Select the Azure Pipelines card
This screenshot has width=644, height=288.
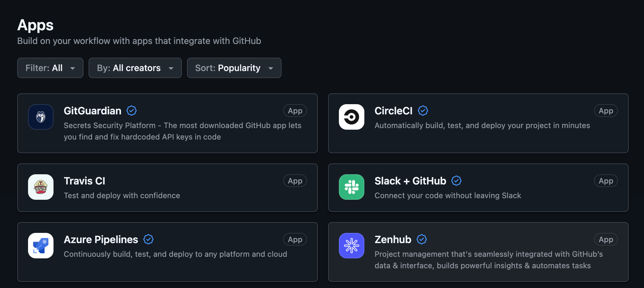point(167,252)
